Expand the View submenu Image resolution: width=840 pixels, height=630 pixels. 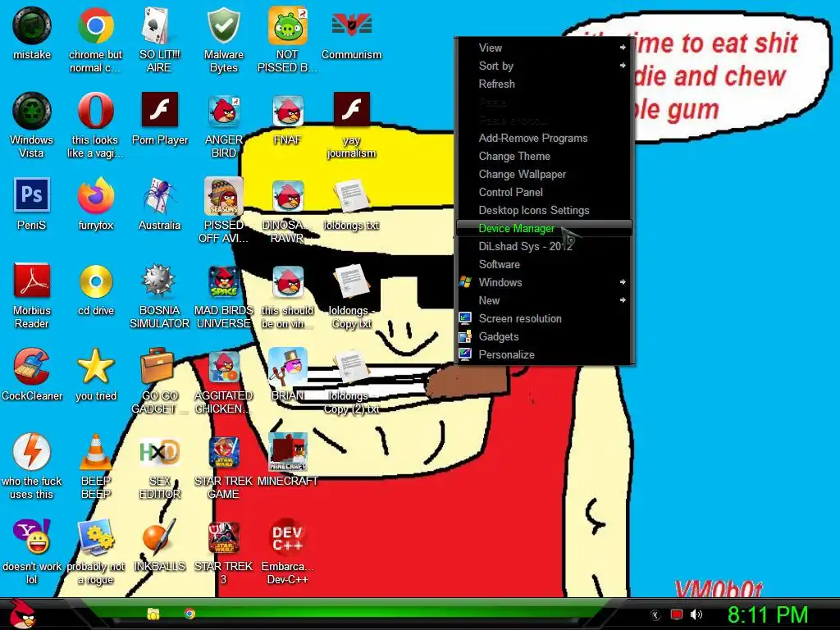545,48
